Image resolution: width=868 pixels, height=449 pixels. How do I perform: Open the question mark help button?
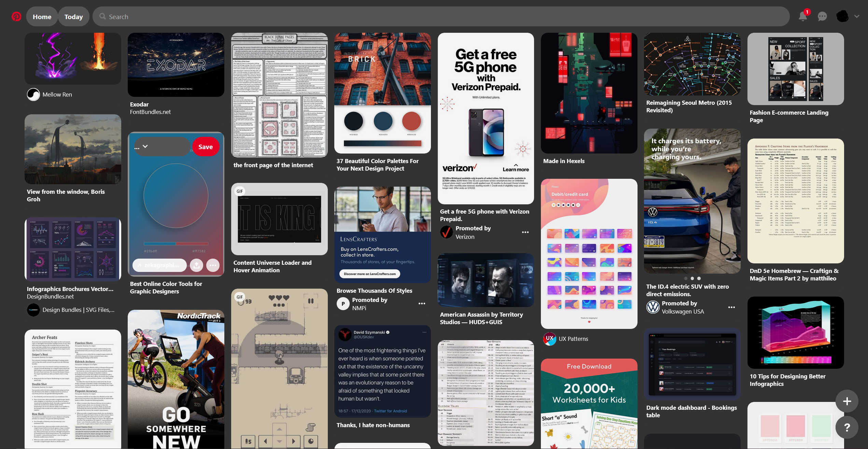click(x=847, y=428)
